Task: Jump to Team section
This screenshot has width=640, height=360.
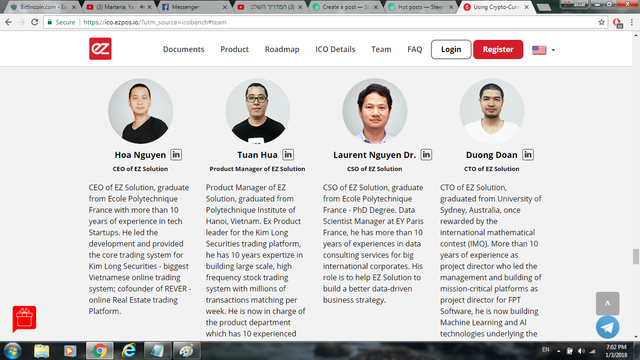Action: 381,49
